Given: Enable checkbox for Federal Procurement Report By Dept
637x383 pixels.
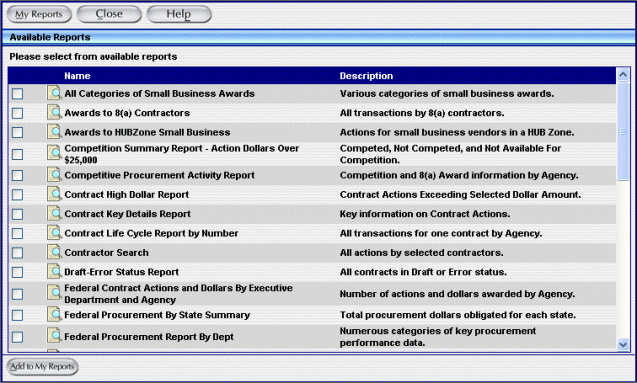Looking at the screenshot, I should tap(17, 337).
